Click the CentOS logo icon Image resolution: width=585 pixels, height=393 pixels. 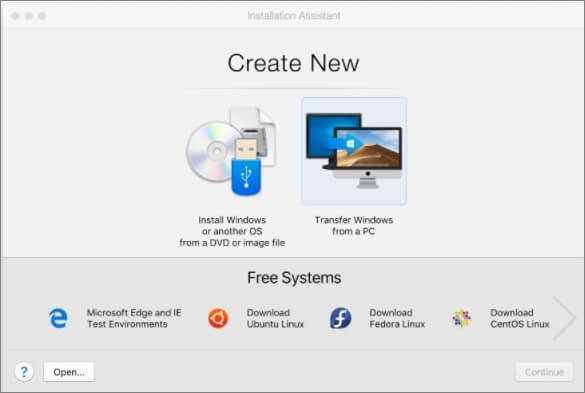coord(462,318)
